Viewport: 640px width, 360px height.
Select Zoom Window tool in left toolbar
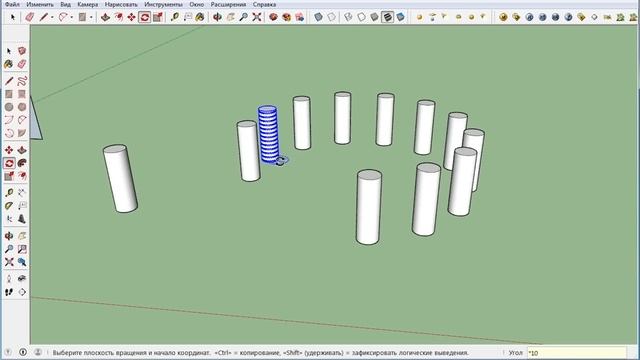pyautogui.click(x=22, y=249)
